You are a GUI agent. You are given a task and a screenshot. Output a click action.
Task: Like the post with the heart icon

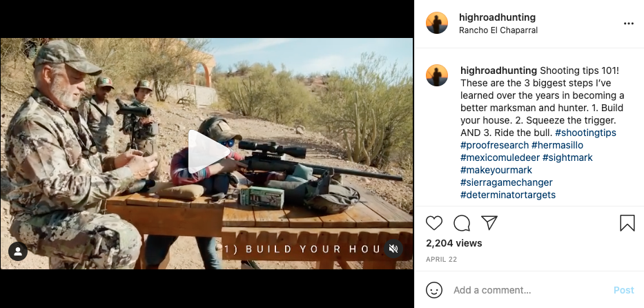434,223
